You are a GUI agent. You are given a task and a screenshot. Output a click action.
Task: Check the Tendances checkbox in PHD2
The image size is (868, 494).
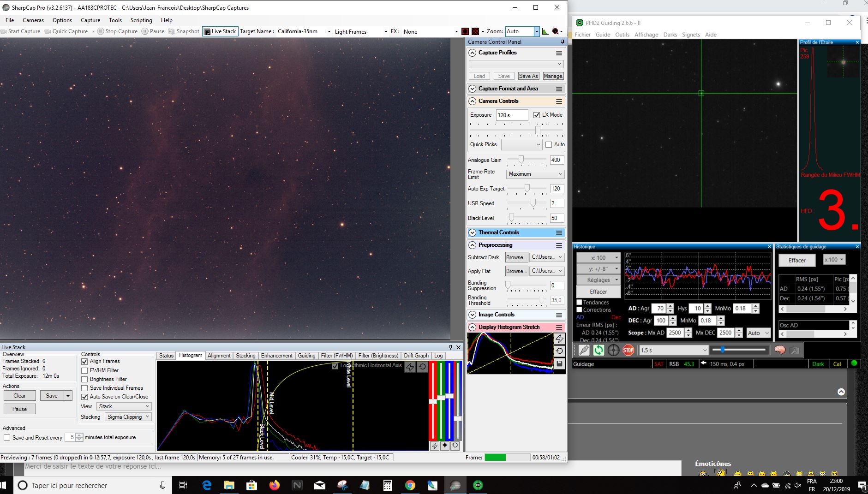[x=579, y=303]
